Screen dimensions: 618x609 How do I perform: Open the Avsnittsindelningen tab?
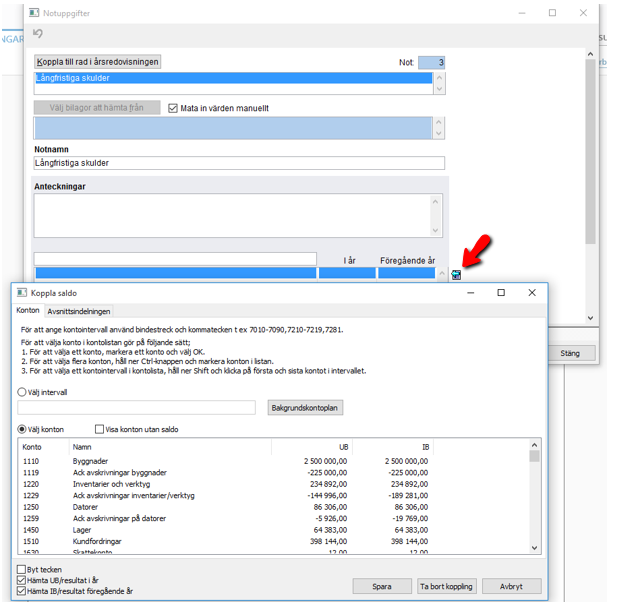pyautogui.click(x=79, y=311)
